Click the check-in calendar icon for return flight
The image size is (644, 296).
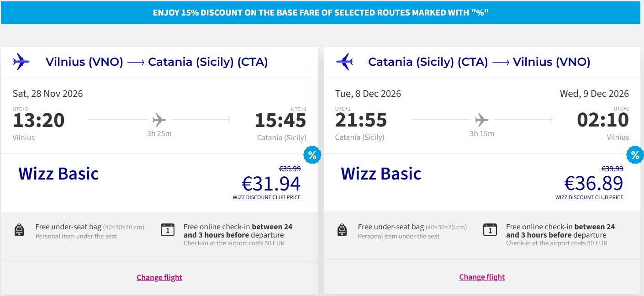pos(490,230)
